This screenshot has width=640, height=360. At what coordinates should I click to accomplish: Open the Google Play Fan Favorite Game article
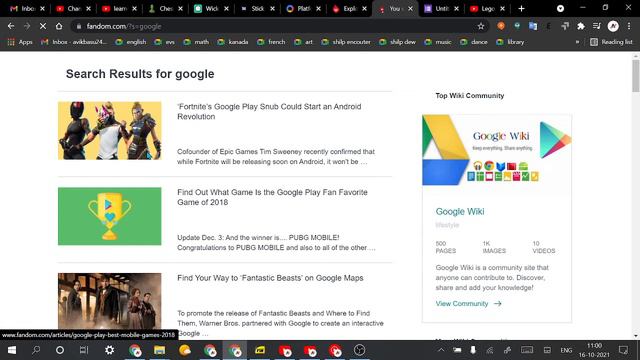(272, 197)
